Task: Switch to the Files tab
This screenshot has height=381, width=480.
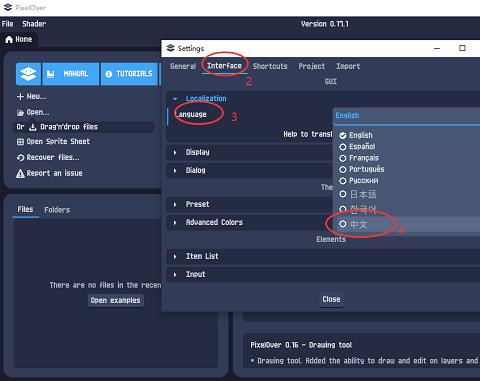Action: point(25,209)
